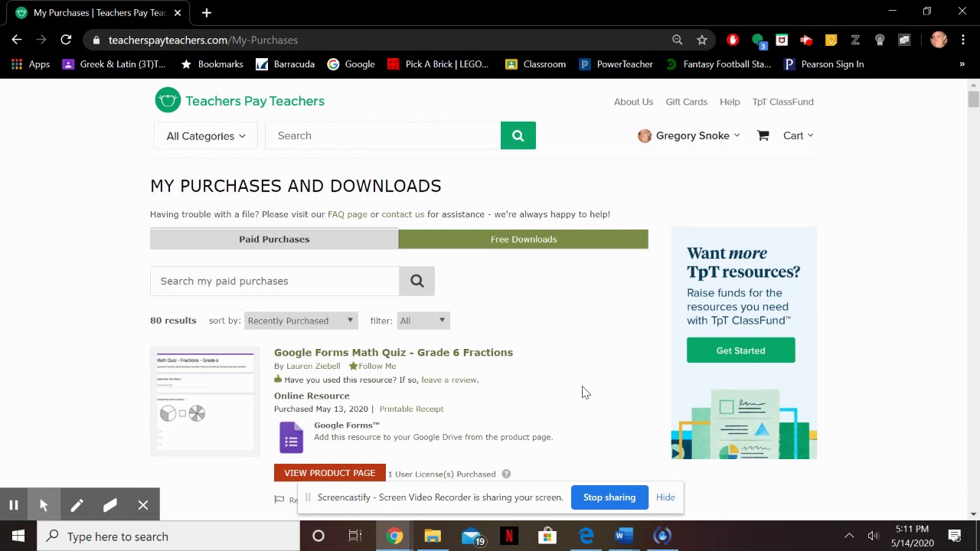The image size is (980, 551).
Task: Show hidden system tray icons
Action: [848, 536]
